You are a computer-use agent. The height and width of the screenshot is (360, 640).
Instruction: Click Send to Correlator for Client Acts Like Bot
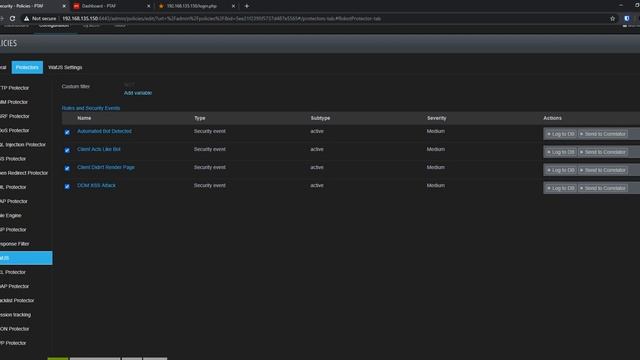(602, 152)
